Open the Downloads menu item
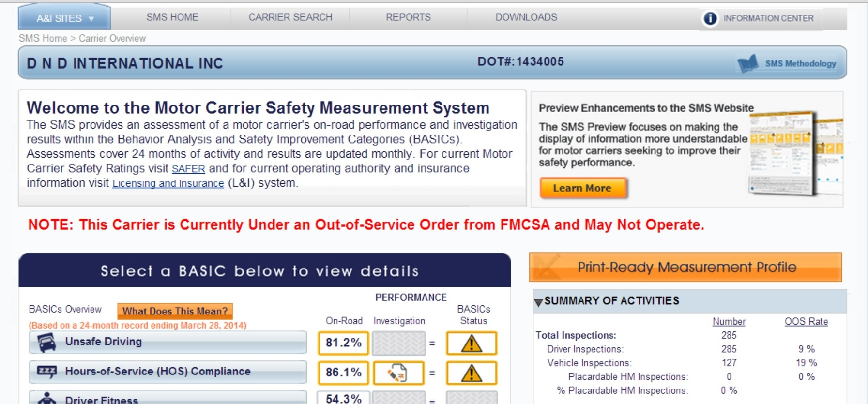This screenshot has width=868, height=404. [x=526, y=17]
